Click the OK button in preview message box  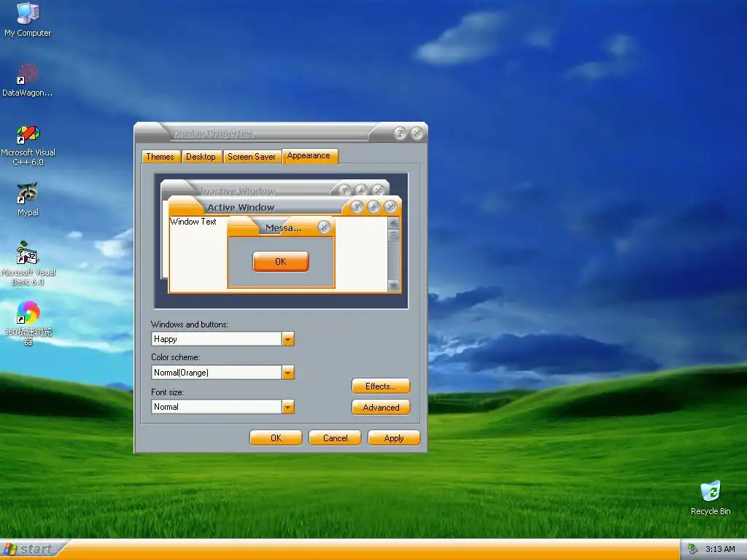pos(281,262)
